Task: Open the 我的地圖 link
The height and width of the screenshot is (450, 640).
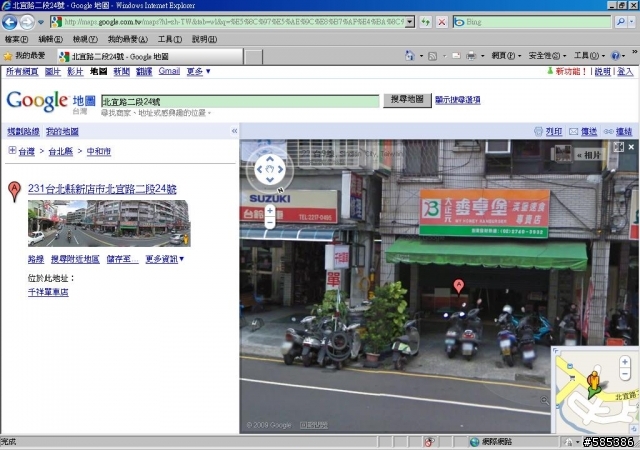Action: [x=62, y=131]
